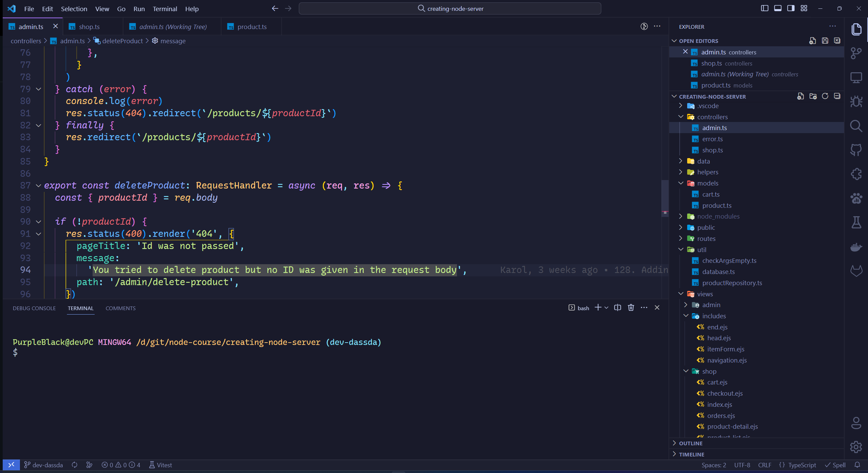Viewport: 868px width, 473px height.
Task: Open Run and Debug view
Action: coord(856,101)
